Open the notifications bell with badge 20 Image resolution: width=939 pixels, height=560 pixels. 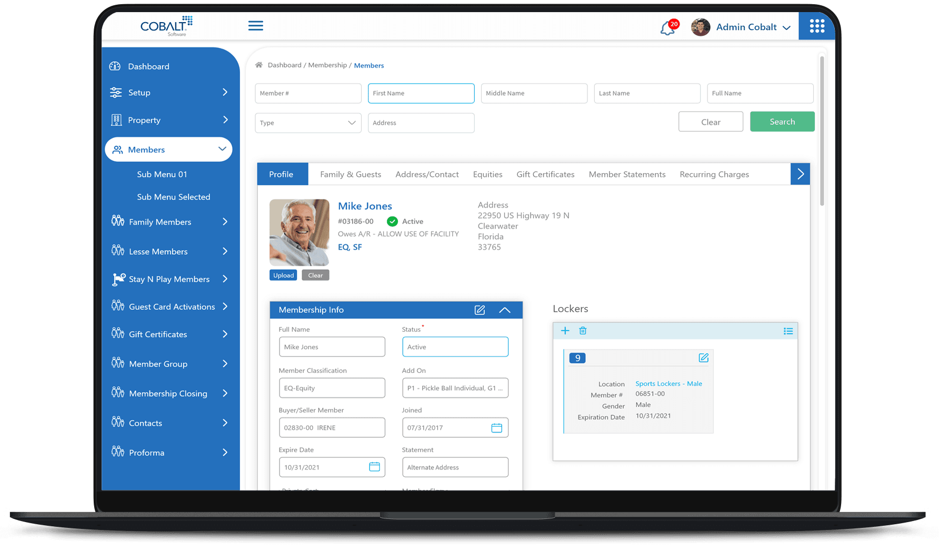click(669, 27)
